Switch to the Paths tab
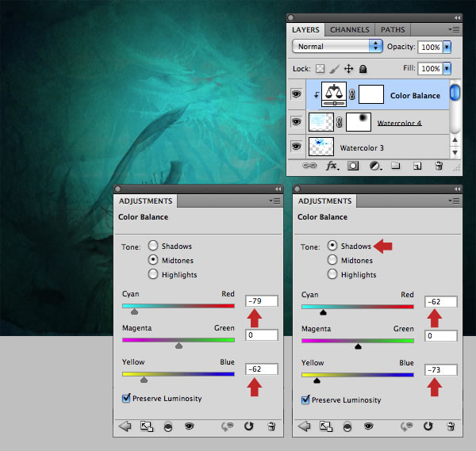This screenshot has width=476, height=451. click(x=393, y=29)
